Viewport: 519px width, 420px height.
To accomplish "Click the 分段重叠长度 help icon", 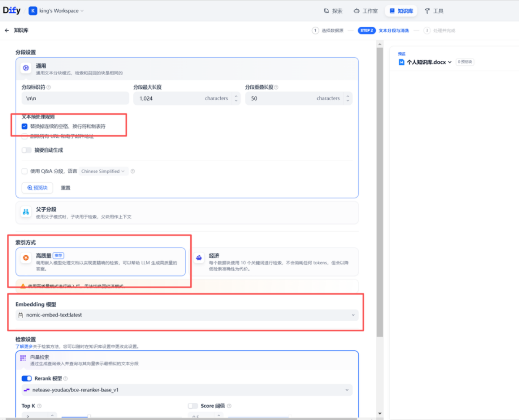I will [276, 87].
